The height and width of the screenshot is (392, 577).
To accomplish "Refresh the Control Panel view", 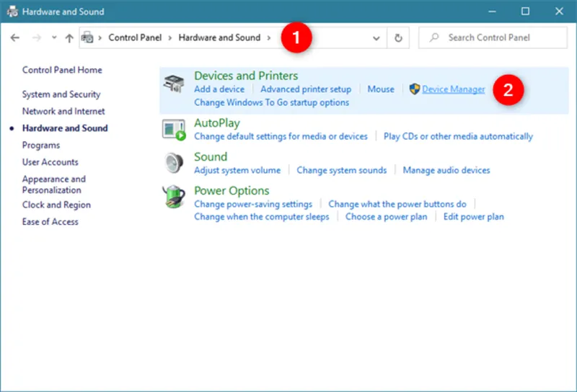I will click(398, 38).
